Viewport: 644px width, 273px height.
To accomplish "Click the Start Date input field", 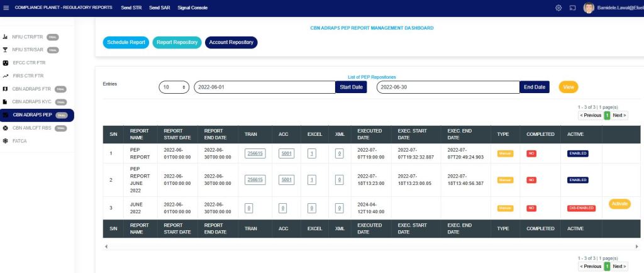I will pos(264,87).
